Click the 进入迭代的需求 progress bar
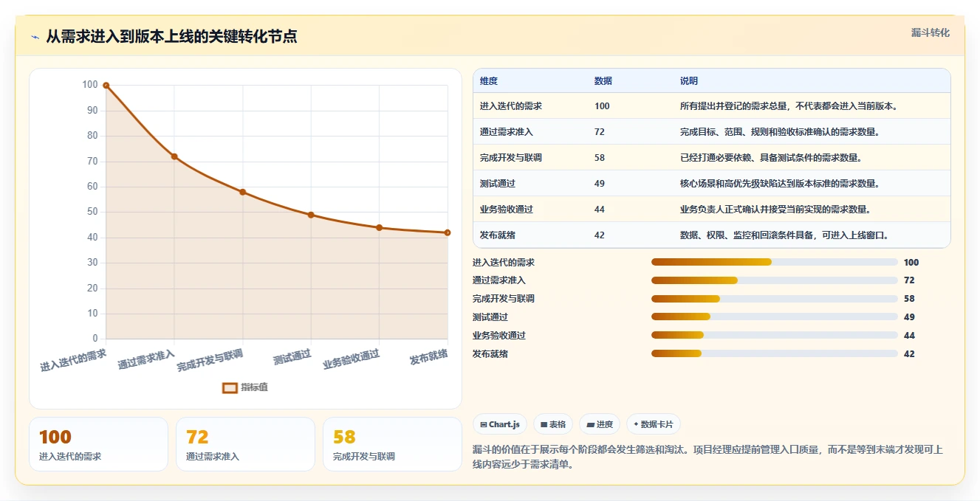Screen dimensions: 980x501 [775, 262]
